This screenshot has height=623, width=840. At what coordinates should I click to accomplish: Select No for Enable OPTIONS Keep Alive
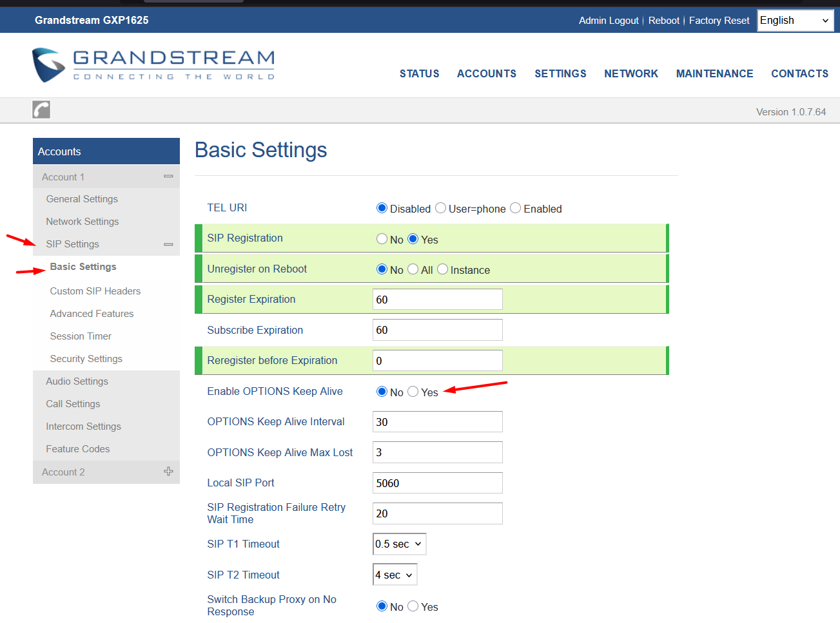click(x=382, y=392)
